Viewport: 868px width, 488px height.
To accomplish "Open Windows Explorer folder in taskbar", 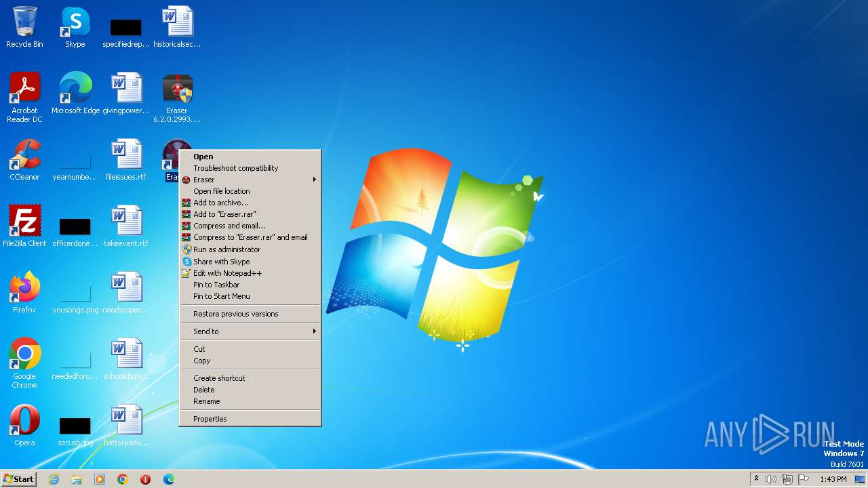I will 77,479.
